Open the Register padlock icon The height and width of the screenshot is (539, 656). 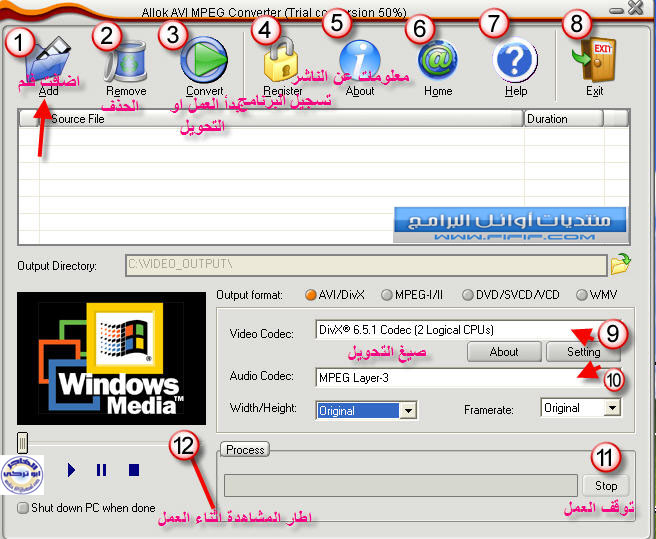pyautogui.click(x=283, y=62)
